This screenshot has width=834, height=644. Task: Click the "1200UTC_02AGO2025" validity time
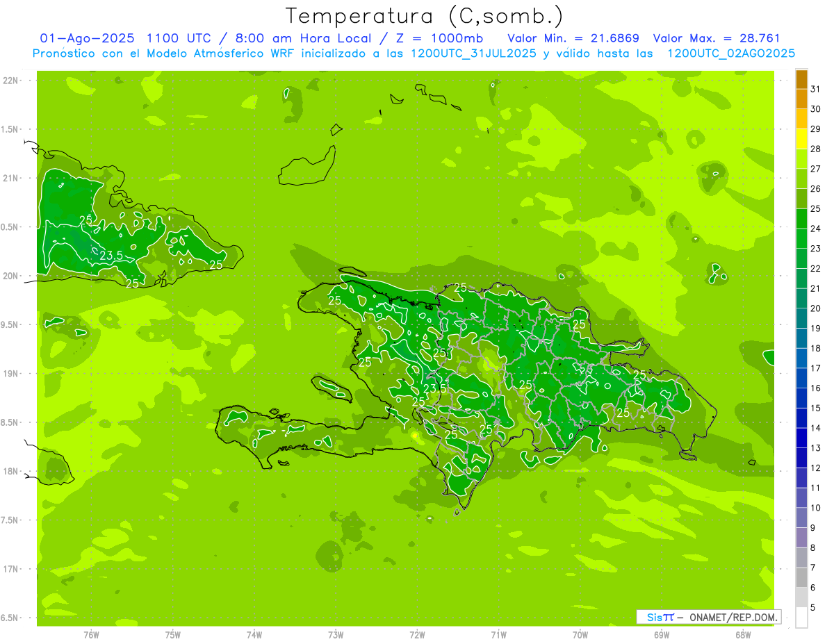[730, 53]
